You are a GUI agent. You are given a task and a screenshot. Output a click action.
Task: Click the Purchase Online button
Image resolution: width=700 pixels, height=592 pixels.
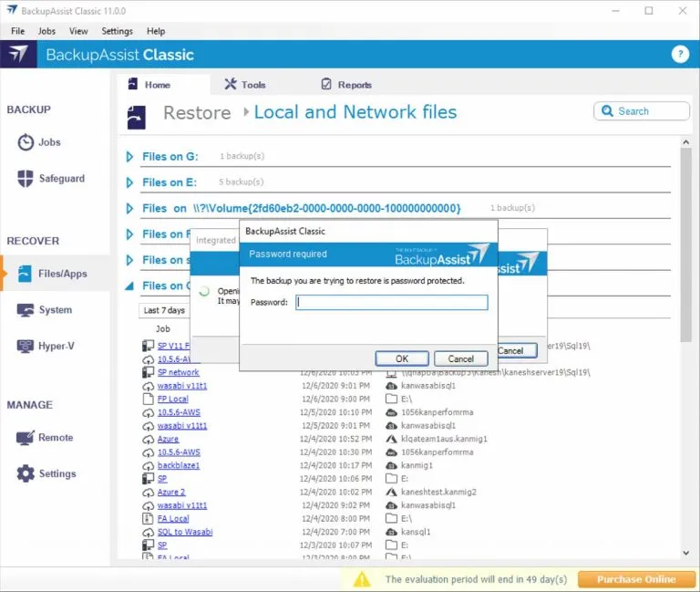coord(636,579)
